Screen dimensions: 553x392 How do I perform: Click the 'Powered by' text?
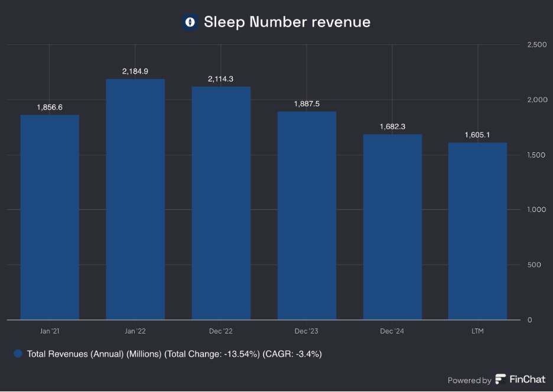point(470,380)
